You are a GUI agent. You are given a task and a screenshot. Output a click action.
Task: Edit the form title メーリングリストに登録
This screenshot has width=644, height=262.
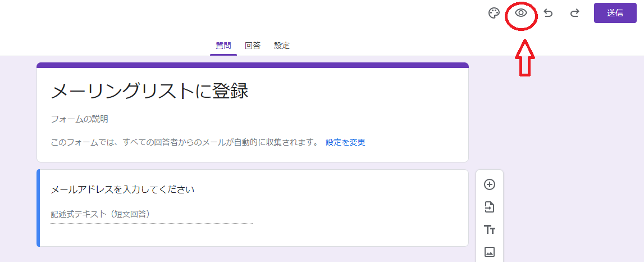tap(149, 92)
